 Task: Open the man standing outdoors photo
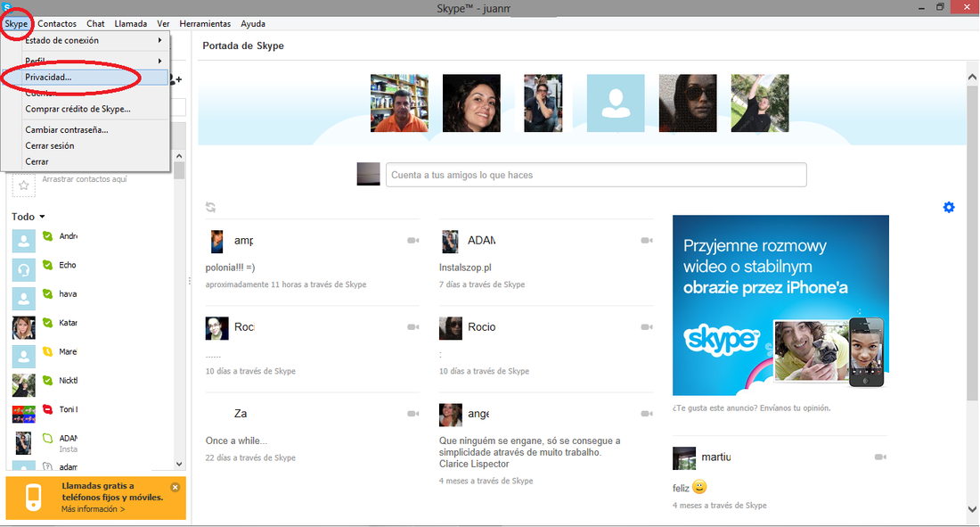(x=760, y=103)
